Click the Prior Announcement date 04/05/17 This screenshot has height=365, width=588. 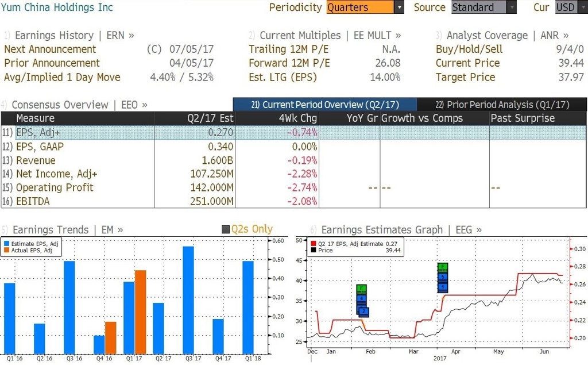click(191, 63)
